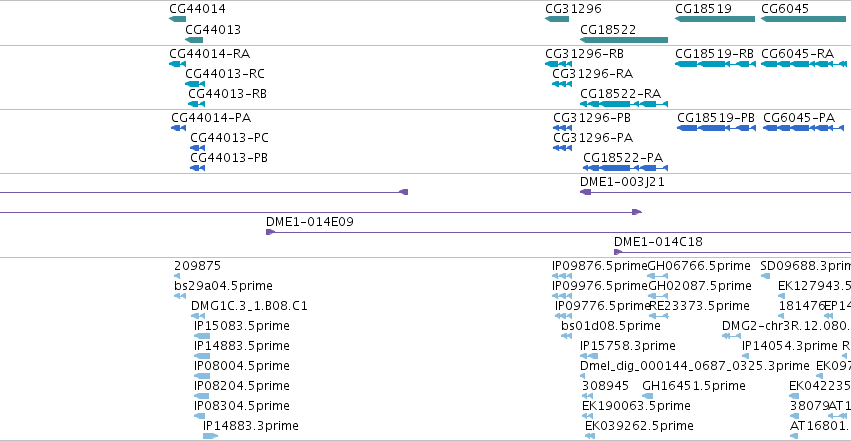Click the IP14883.5prime EST label
This screenshot has height=441, width=851.
(x=242, y=346)
